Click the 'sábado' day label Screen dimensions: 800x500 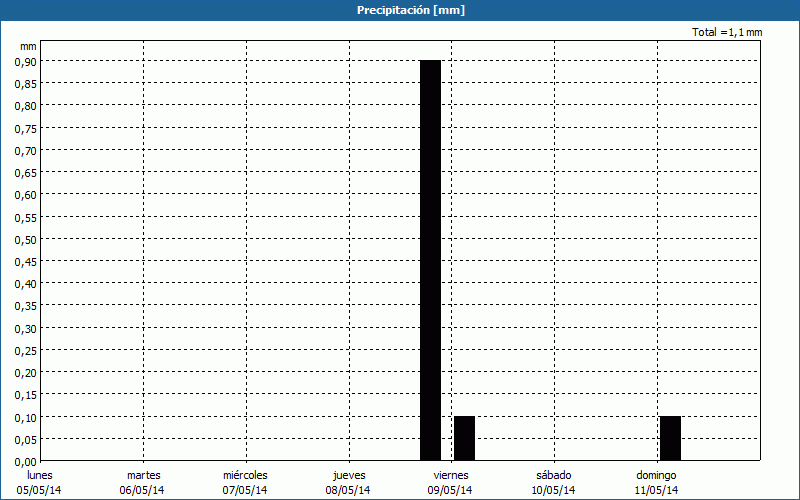(x=554, y=475)
